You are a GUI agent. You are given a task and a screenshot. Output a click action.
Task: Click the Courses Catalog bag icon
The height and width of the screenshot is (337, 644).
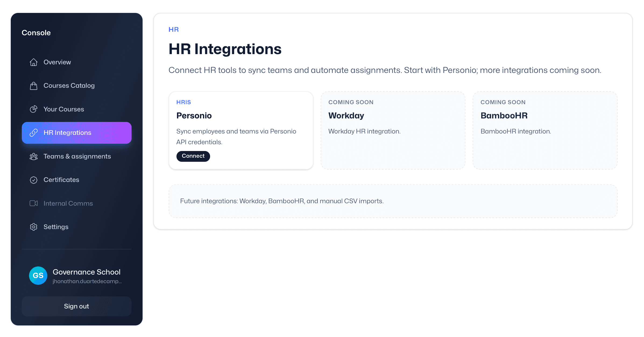click(33, 86)
